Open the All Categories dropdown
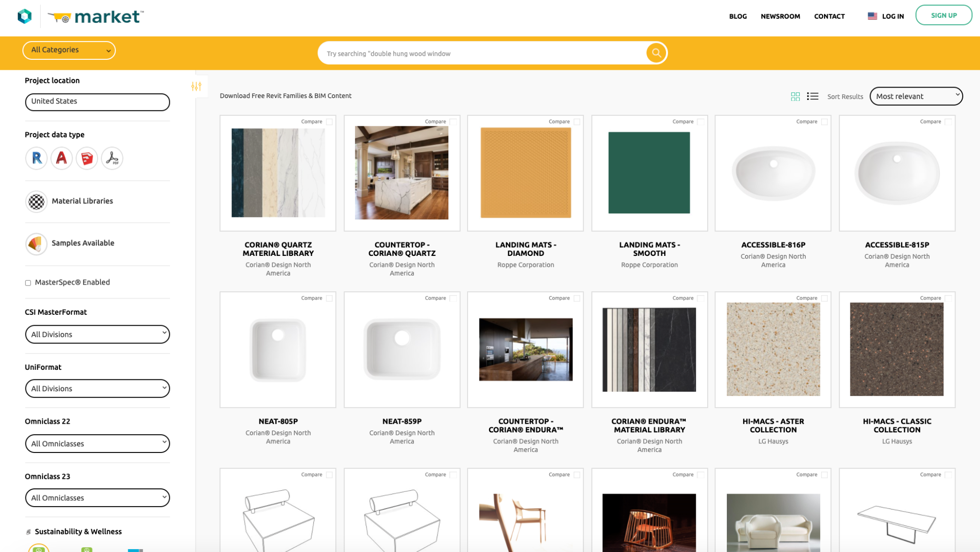The image size is (980, 552). click(x=69, y=50)
